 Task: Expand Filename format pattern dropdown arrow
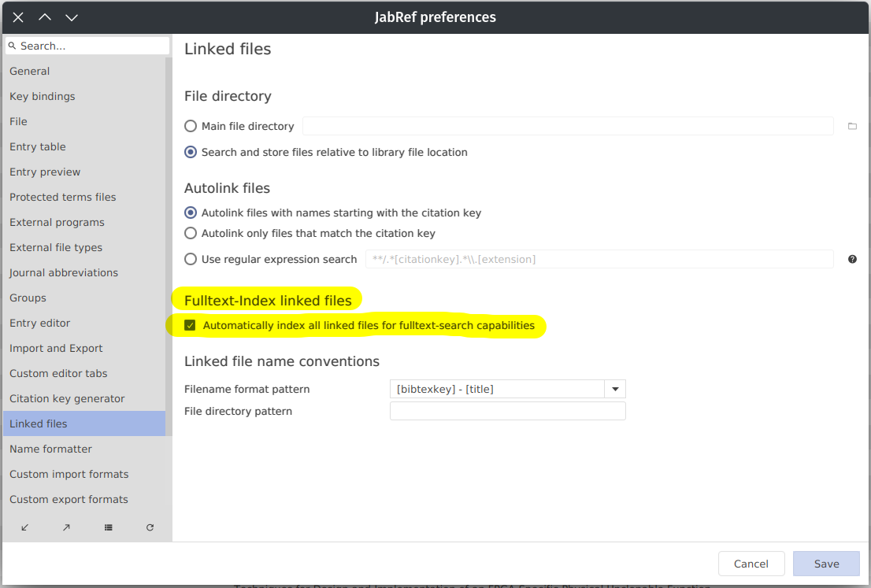(615, 389)
